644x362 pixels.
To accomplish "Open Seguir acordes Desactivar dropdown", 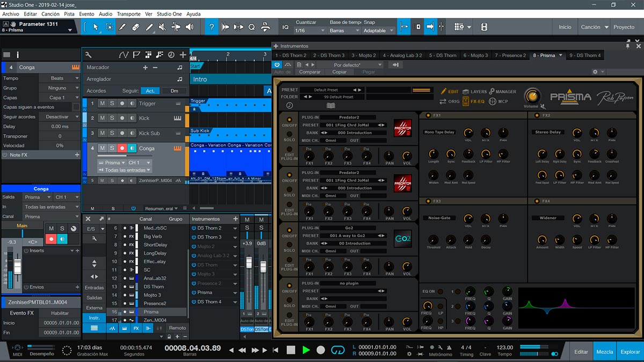I will click(60, 117).
